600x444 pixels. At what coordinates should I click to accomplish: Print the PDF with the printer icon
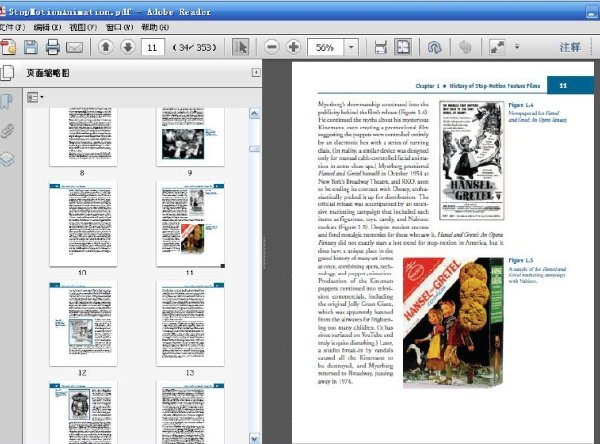coord(53,47)
